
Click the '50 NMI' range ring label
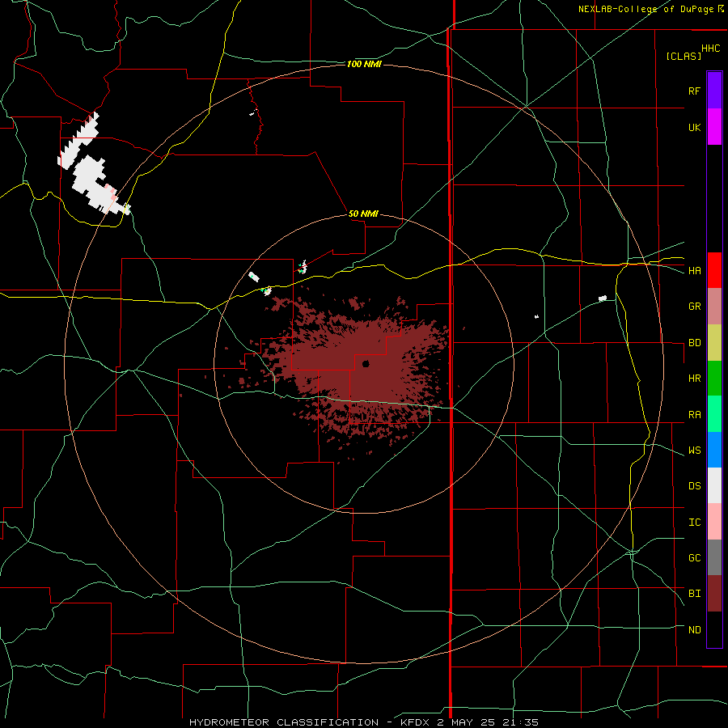pyautogui.click(x=363, y=214)
